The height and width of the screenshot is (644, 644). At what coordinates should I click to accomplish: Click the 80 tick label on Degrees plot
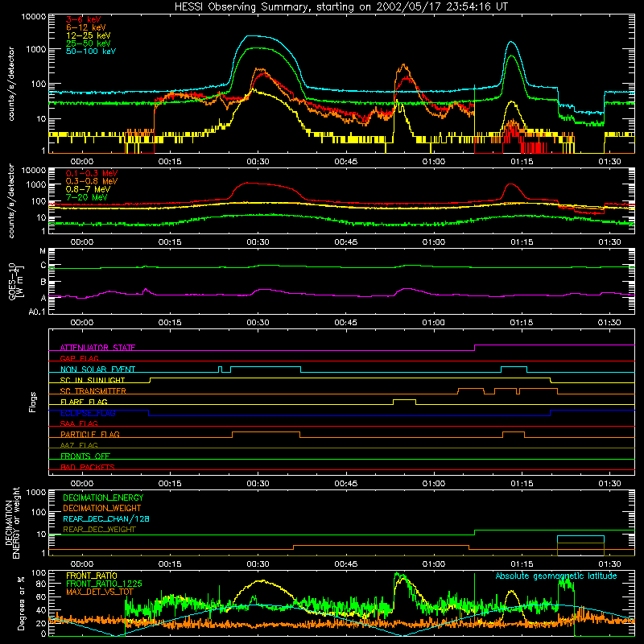[41, 584]
